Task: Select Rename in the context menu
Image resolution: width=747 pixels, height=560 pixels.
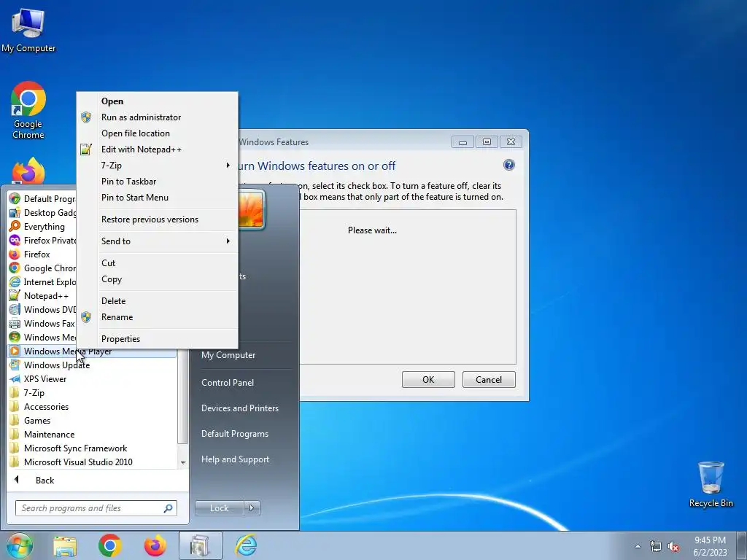Action: 158,317
